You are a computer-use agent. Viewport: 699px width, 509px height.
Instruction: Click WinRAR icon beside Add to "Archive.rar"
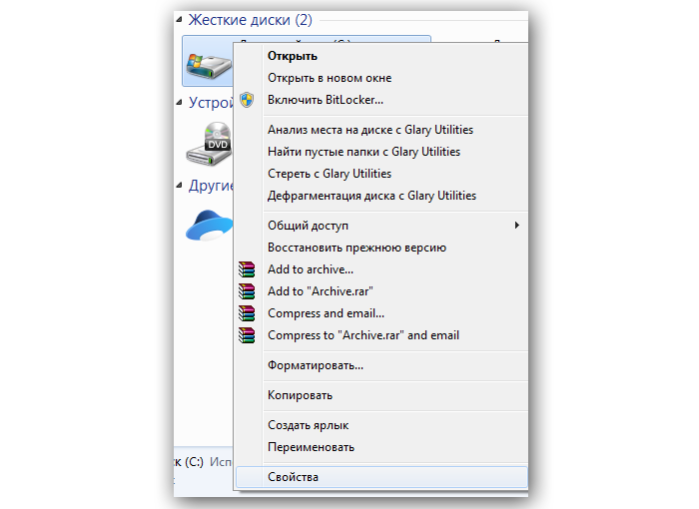pos(247,291)
